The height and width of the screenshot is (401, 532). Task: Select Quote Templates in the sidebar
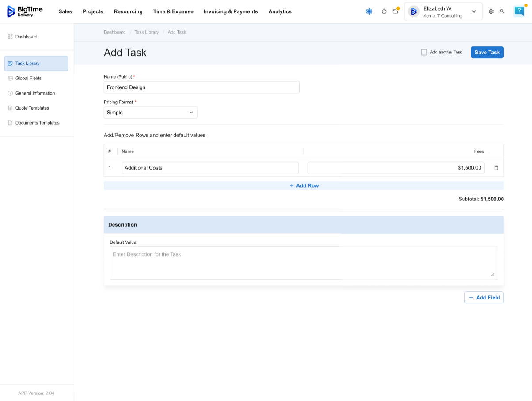tap(32, 108)
